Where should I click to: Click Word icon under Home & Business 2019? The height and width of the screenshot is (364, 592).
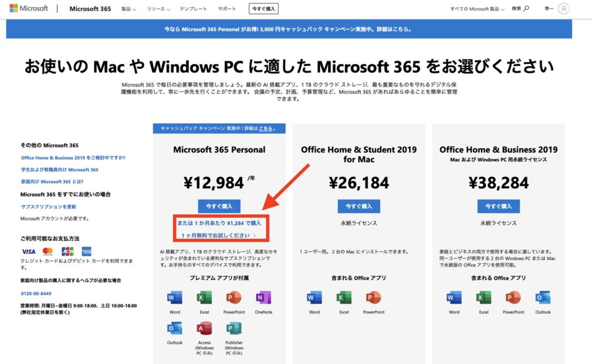(x=454, y=298)
